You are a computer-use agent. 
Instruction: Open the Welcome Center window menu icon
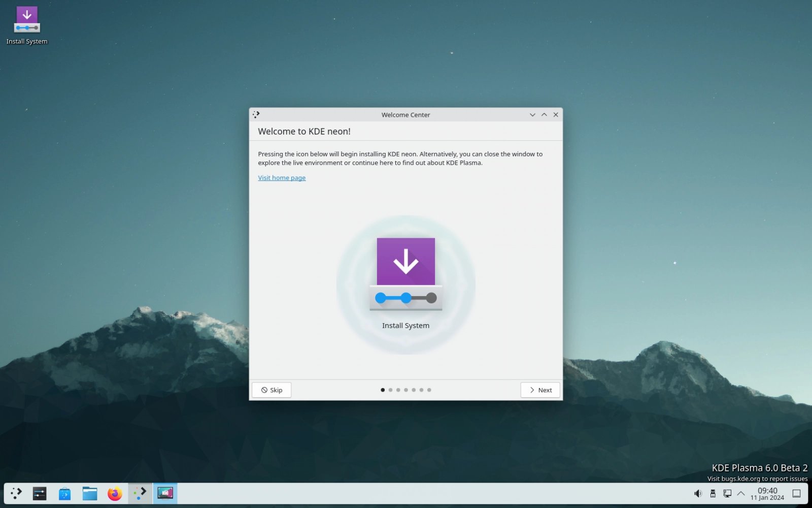coord(256,115)
